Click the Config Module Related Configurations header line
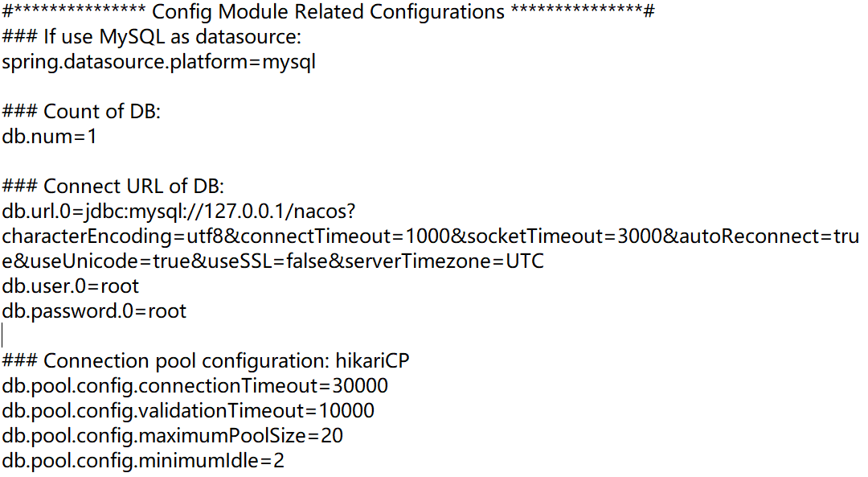Viewport: 868px width, 477px height. pos(328,13)
